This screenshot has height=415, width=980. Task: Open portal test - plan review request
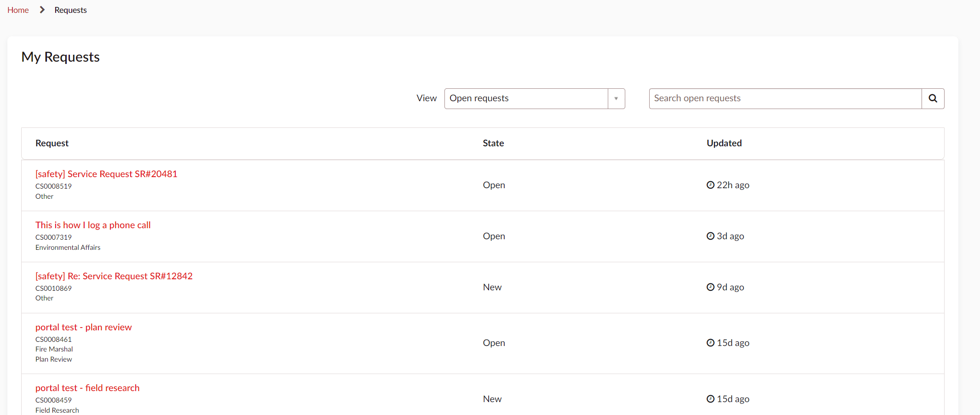(x=84, y=327)
